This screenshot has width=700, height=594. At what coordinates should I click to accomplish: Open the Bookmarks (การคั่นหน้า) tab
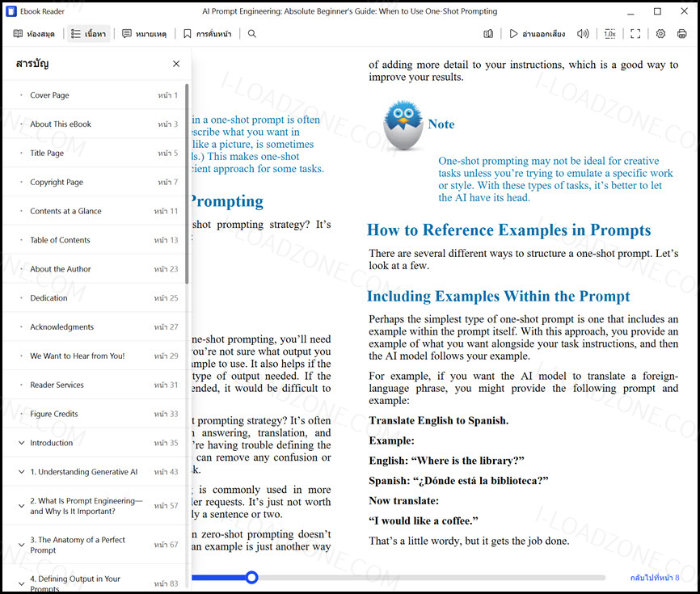208,34
